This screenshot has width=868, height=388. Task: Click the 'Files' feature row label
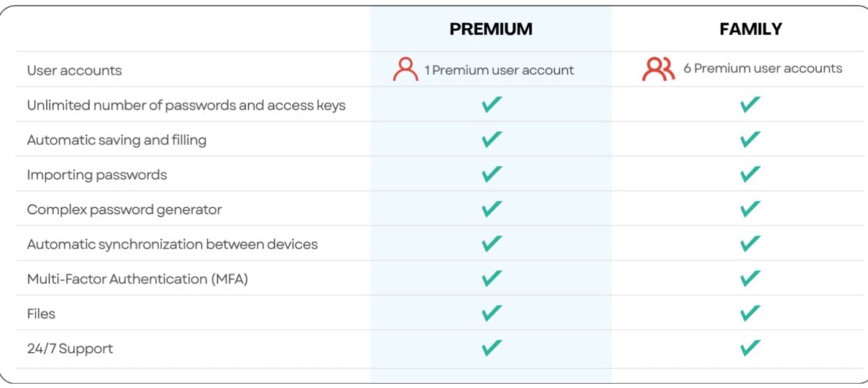41,314
